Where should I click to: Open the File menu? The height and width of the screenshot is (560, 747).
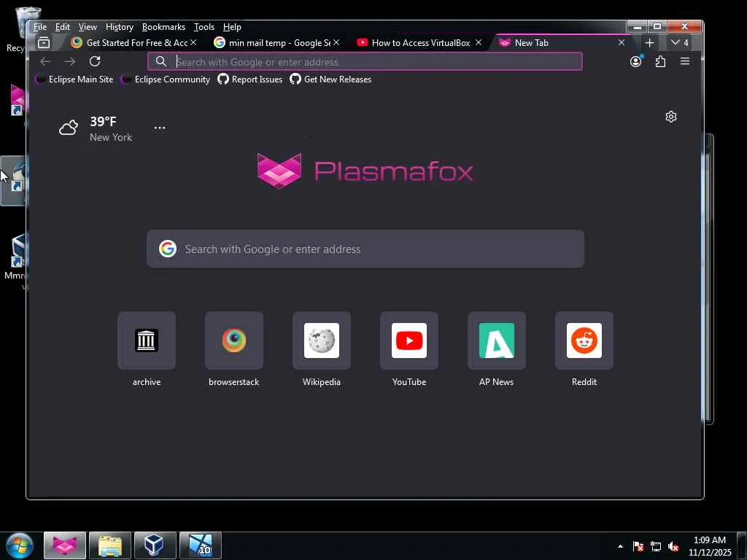(40, 27)
